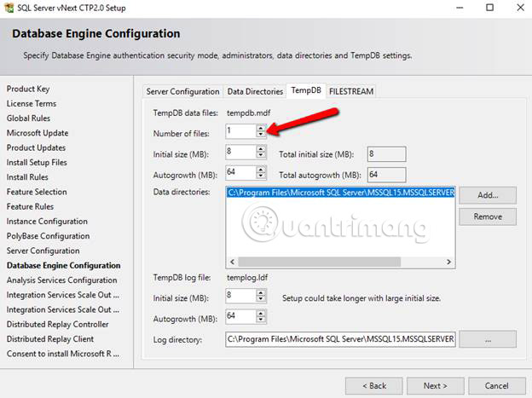Image resolution: width=532 pixels, height=398 pixels.
Task: Increase Number of files with up arrow
Action: 261,128
